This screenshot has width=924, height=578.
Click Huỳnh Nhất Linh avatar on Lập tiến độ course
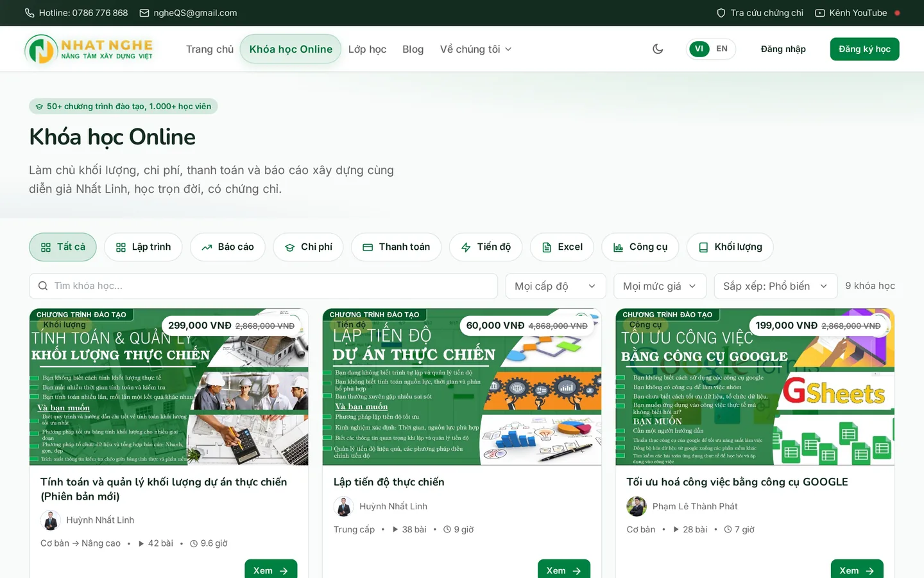344,506
